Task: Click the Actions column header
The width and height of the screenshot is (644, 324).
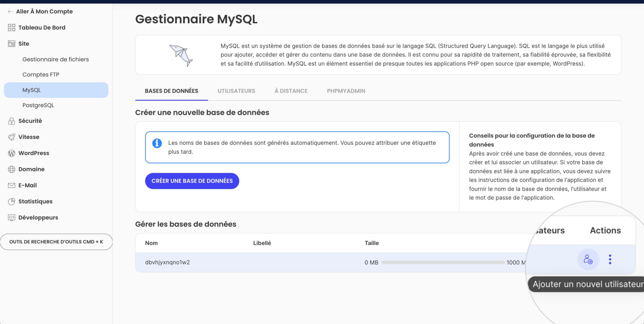Action: (x=605, y=230)
